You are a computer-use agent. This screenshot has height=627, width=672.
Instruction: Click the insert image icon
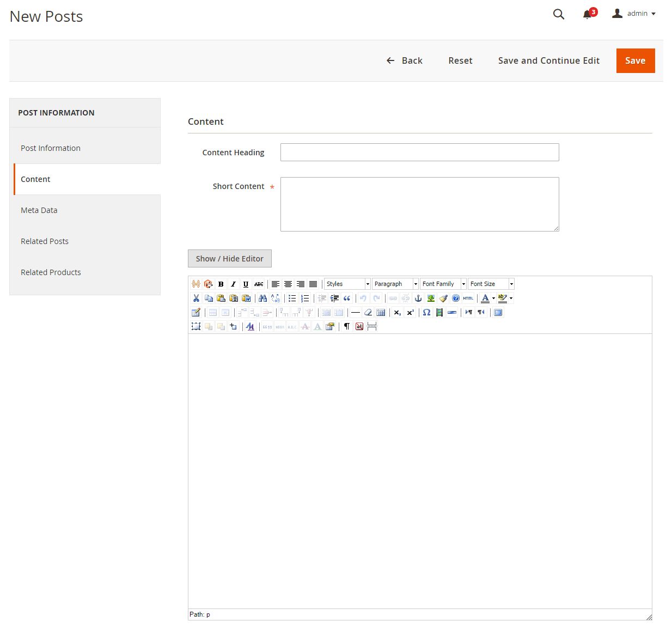(x=431, y=298)
